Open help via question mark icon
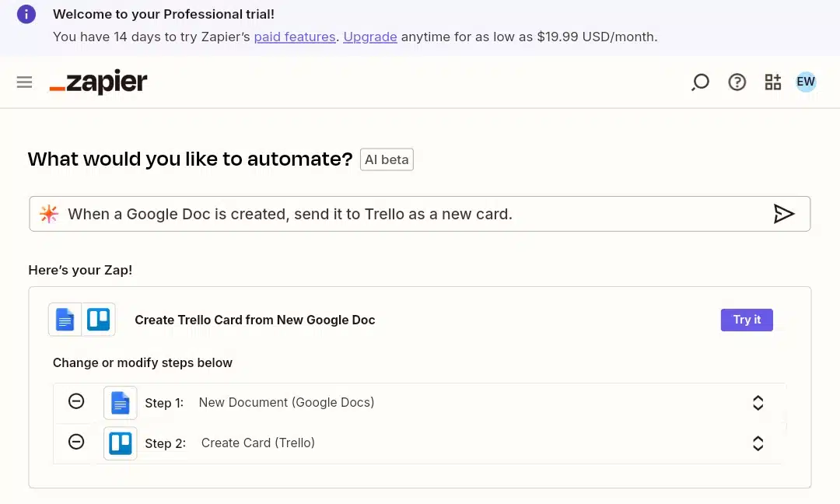The image size is (840, 504). [737, 82]
